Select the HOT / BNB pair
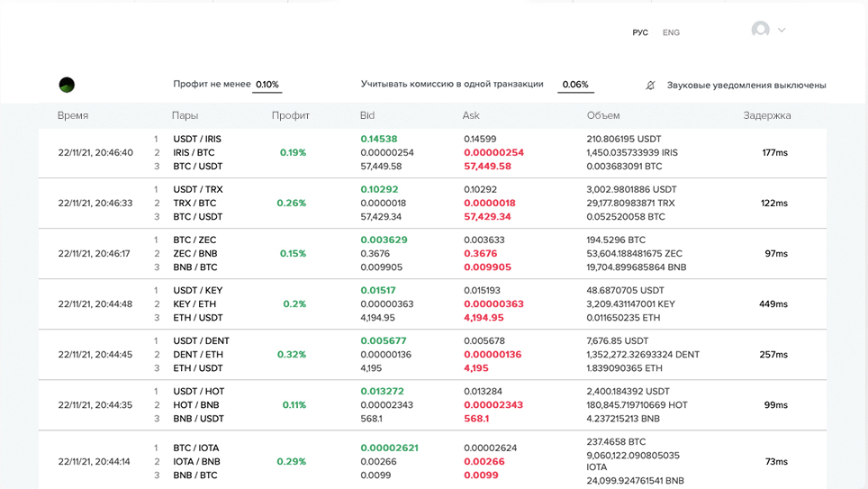This screenshot has width=868, height=489. (x=194, y=405)
